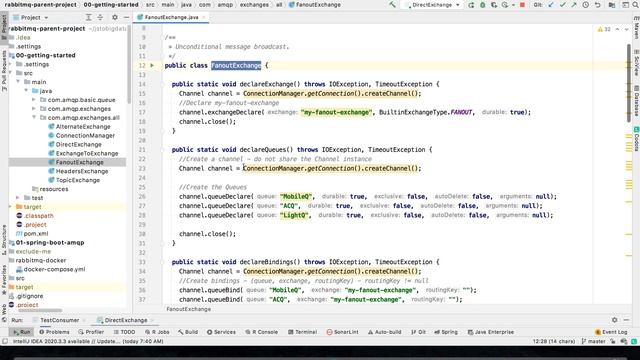Collapse the main folder in the tree
This screenshot has height=360, width=640.
pyautogui.click(x=18, y=82)
